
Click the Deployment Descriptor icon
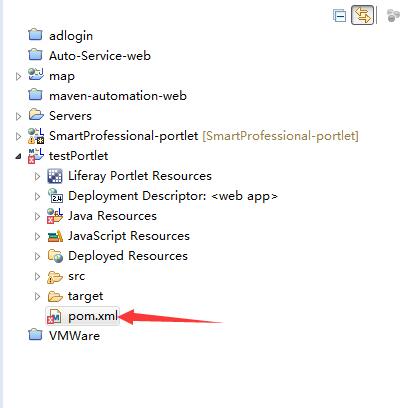pos(55,196)
